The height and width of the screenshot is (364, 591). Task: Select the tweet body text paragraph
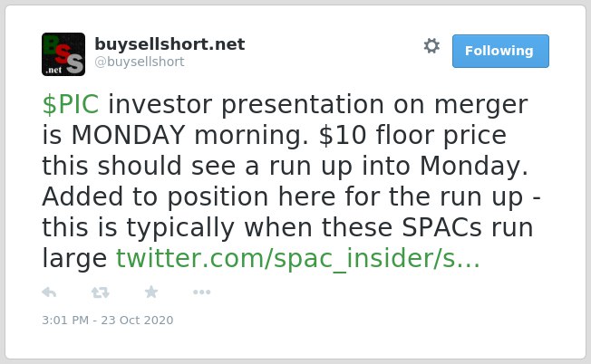[x=291, y=182]
